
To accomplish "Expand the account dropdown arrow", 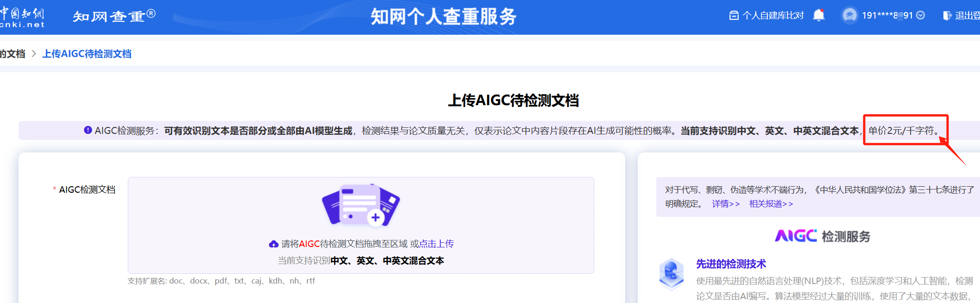I will pos(921,15).
